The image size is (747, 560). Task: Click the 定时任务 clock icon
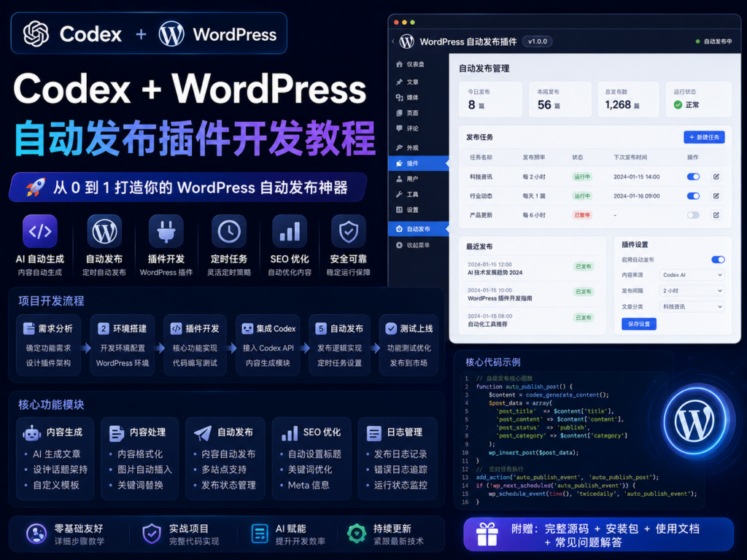[x=229, y=231]
